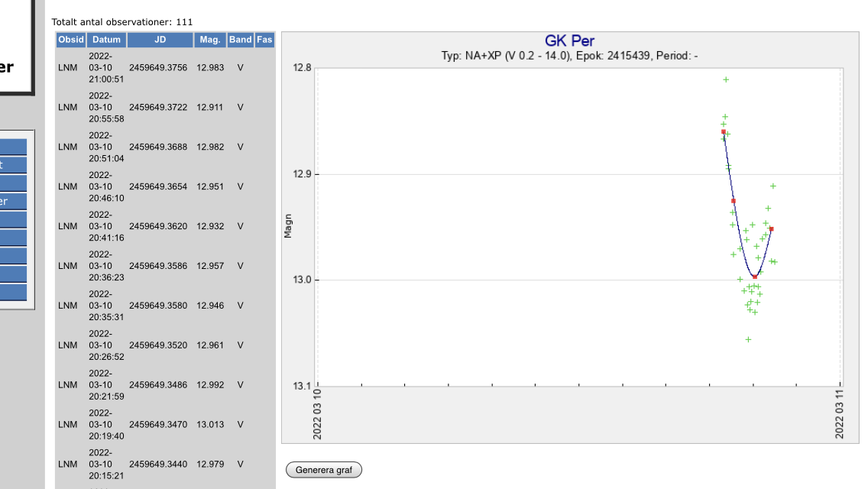Click red marker midway down the descending curve

734,201
